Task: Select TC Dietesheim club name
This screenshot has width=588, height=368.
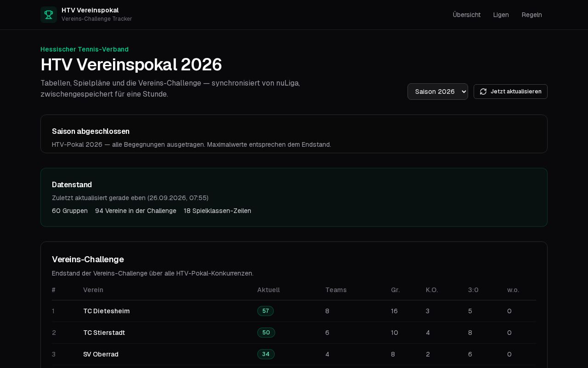Action: 106,311
